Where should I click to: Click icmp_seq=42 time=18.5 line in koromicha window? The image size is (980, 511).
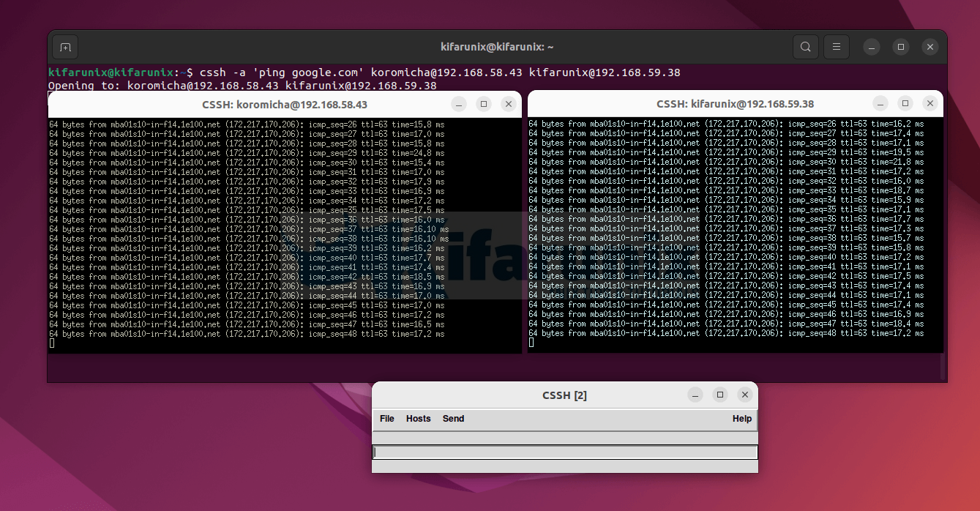tap(247, 277)
